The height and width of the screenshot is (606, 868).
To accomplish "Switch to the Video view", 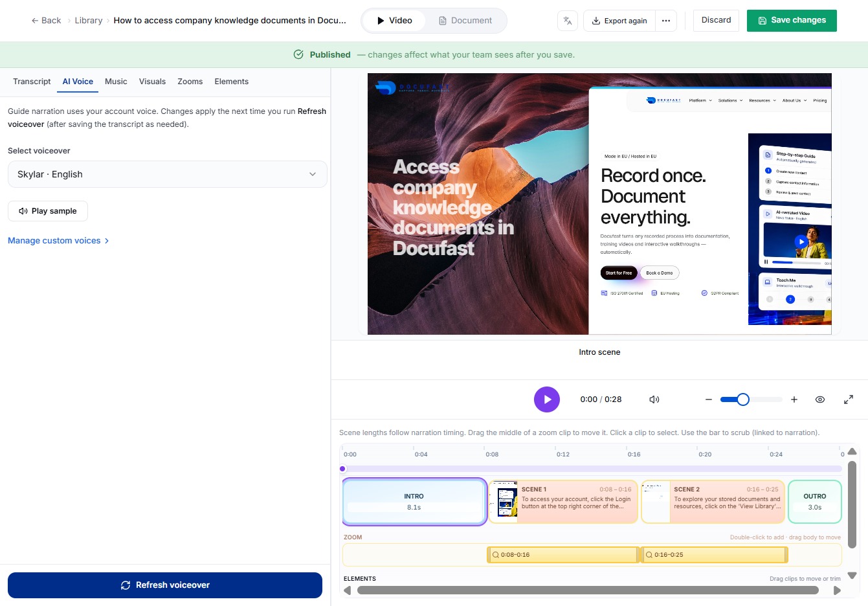I will tap(394, 21).
